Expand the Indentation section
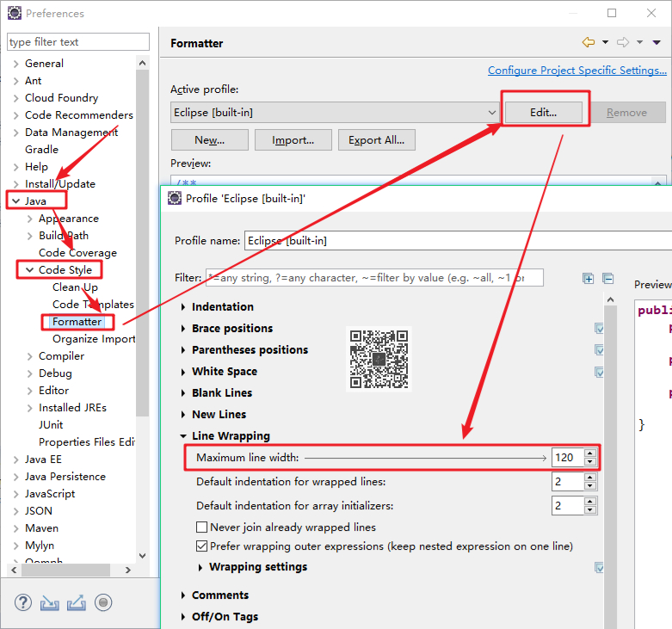Screen dimensions: 672x629 click(183, 307)
